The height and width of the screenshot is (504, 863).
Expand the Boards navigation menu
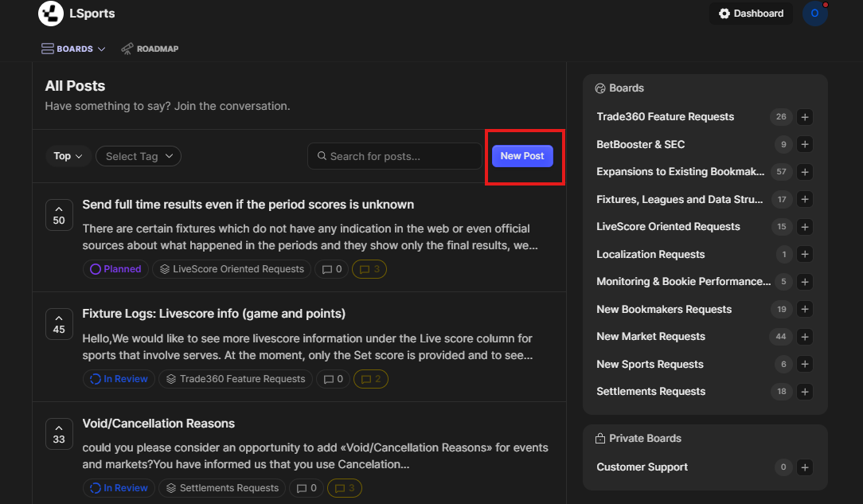(73, 49)
